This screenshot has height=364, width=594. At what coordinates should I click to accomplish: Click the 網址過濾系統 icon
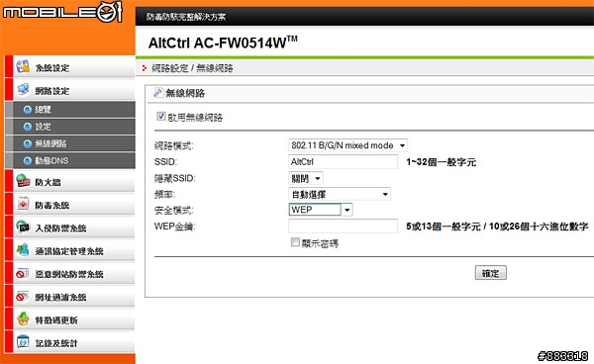(x=23, y=297)
